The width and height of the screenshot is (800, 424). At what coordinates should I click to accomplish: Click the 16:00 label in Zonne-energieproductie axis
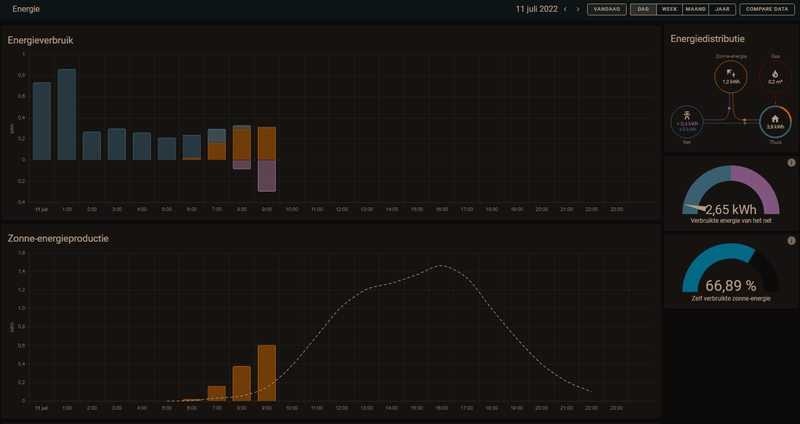tap(442, 408)
